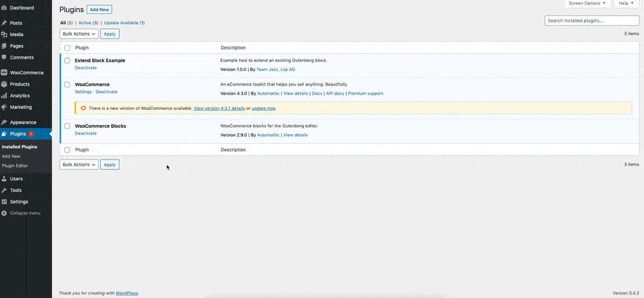Viewport: 644px width, 298px height.
Task: Toggle the select-all checkbox in the table header
Action: click(67, 48)
